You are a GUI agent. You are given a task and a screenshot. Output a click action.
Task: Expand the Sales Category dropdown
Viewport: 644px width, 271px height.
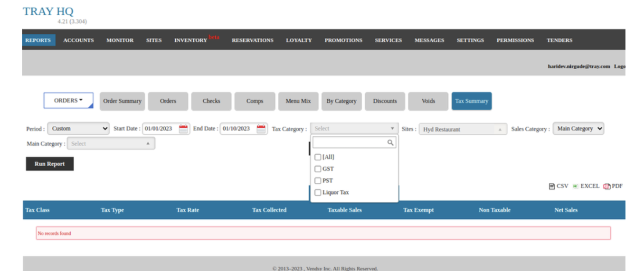(x=578, y=129)
